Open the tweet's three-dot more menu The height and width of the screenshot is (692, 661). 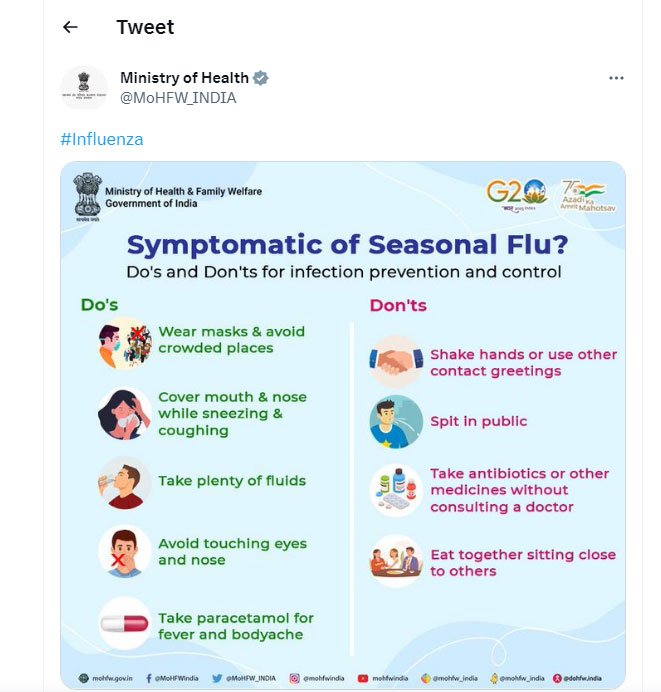616,78
